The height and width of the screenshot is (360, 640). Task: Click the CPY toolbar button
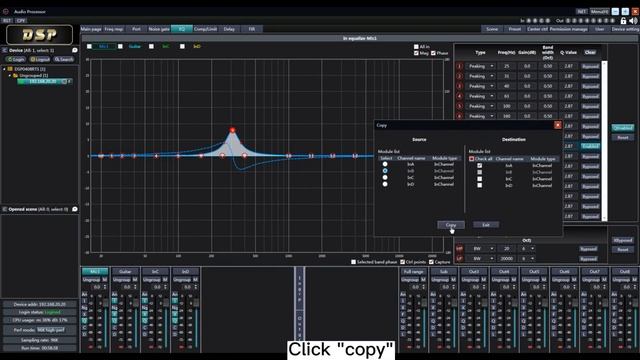pos(21,20)
